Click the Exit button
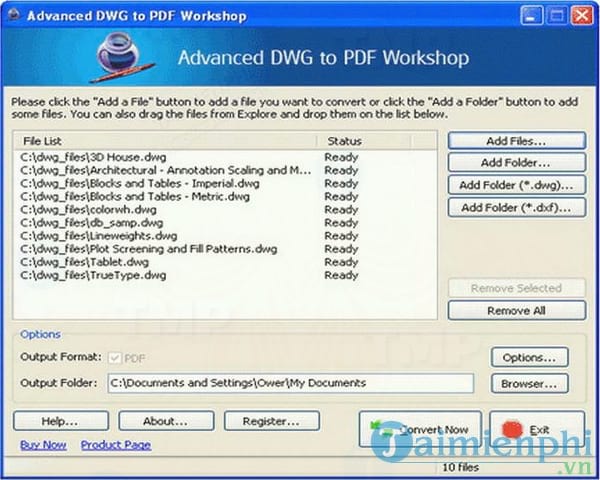 coord(537,429)
